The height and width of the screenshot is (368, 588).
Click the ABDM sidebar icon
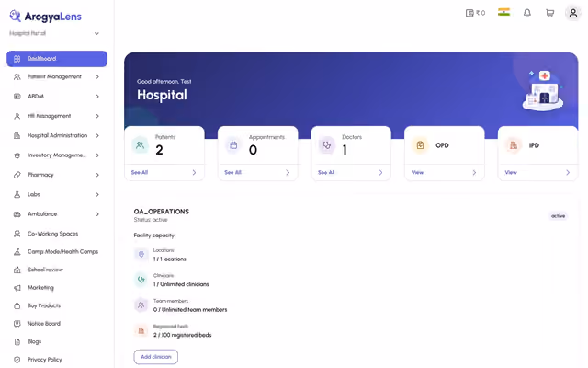coord(17,96)
